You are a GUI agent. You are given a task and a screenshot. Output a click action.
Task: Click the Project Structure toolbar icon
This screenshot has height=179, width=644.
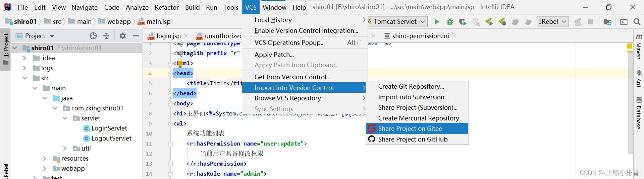tap(607, 22)
